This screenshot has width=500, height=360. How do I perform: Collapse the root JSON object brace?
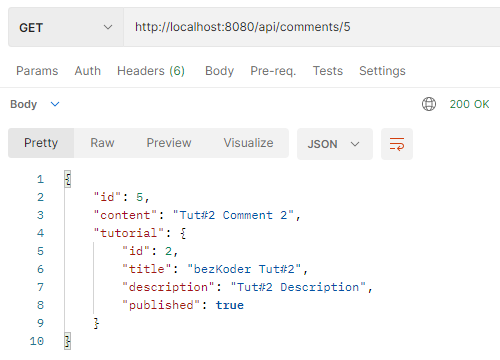pyautogui.click(x=68, y=179)
